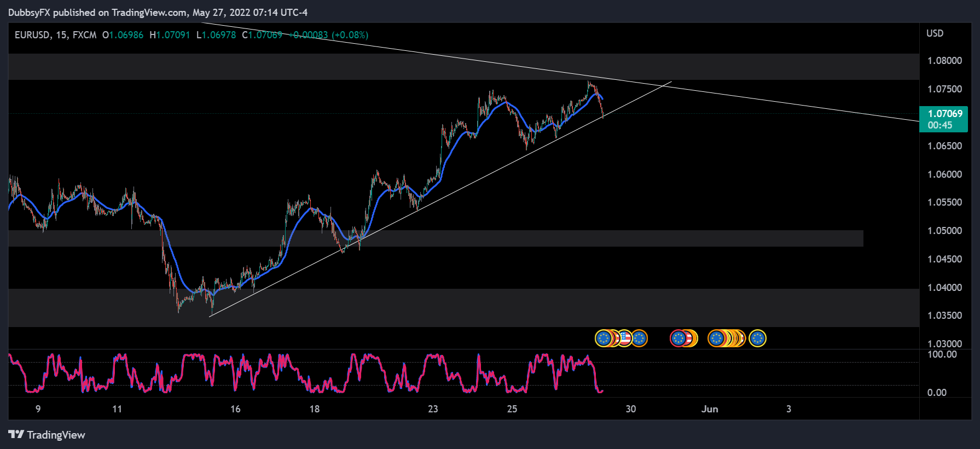The height and width of the screenshot is (449, 980).
Task: Click date label 30 on time axis
Action: click(631, 409)
